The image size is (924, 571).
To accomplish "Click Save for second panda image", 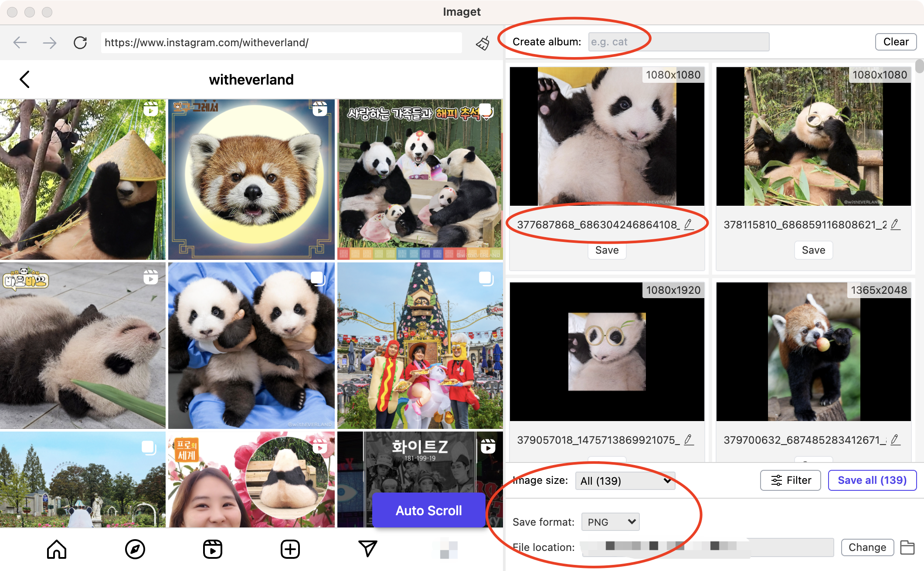I will pyautogui.click(x=812, y=249).
